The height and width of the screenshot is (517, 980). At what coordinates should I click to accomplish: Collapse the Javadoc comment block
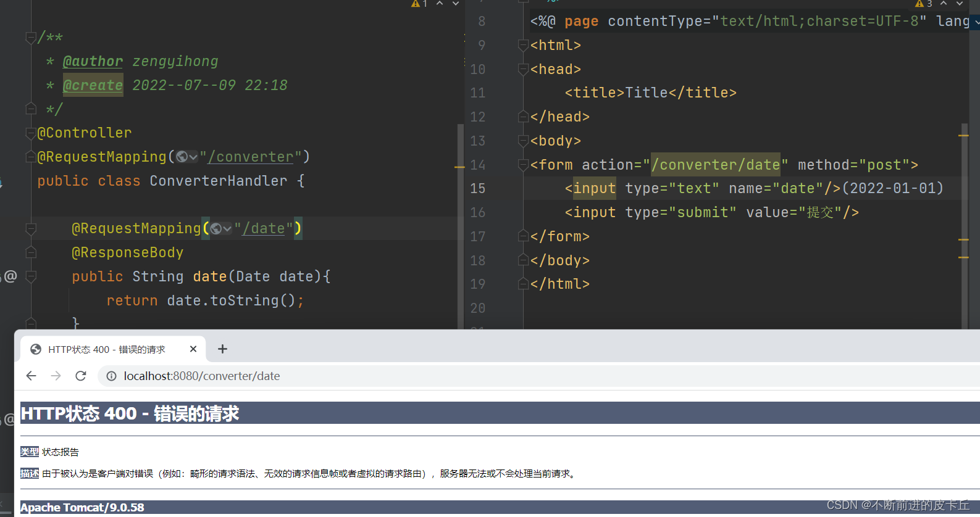point(31,38)
